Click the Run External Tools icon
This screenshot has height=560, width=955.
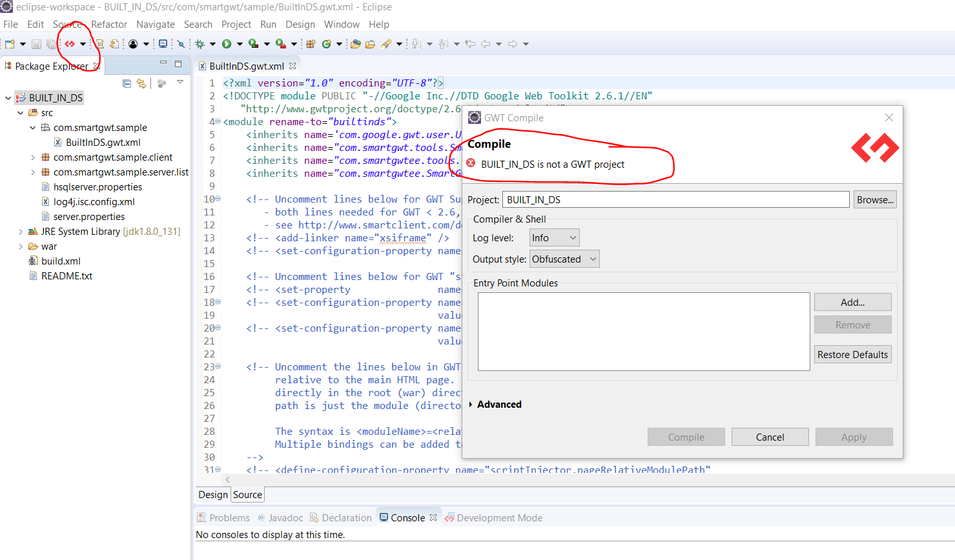tap(280, 44)
